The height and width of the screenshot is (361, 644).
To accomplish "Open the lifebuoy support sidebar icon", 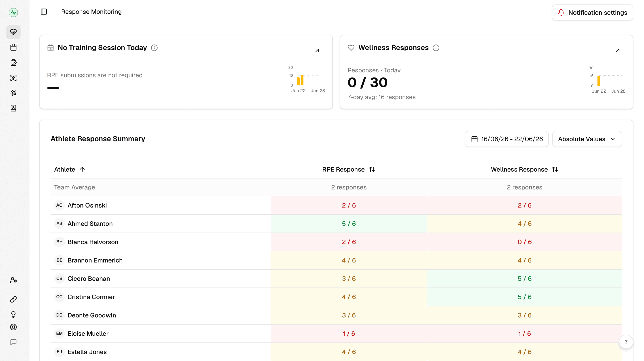I will click(13, 327).
